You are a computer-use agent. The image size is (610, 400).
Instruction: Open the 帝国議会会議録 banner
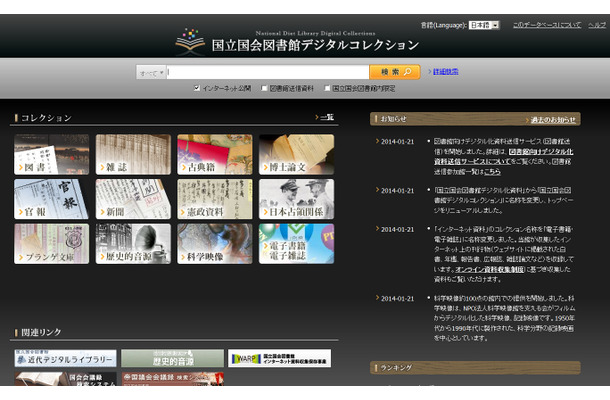(x=172, y=379)
